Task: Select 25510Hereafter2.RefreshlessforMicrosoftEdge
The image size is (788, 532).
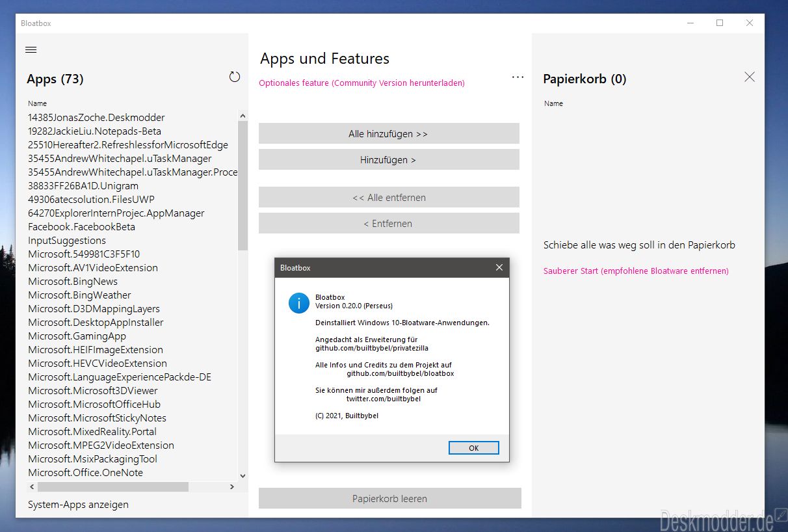Action: tap(128, 145)
